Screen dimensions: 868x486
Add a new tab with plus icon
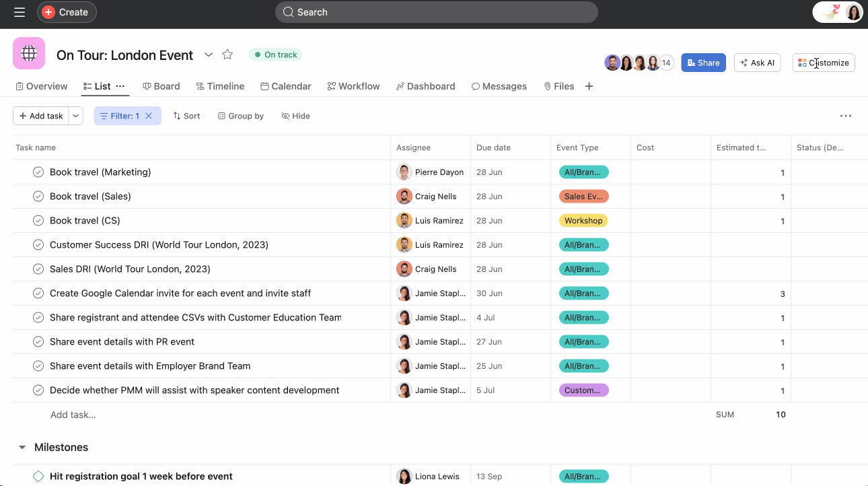[589, 86]
